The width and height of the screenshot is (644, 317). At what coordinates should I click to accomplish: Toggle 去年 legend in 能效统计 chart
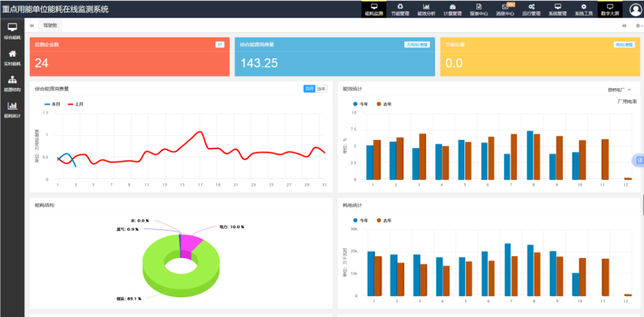click(384, 105)
